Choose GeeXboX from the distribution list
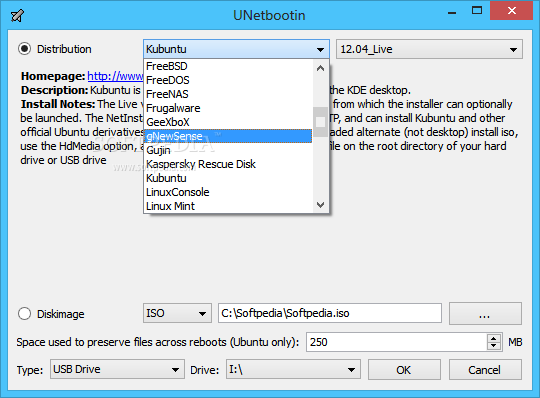 coord(228,122)
